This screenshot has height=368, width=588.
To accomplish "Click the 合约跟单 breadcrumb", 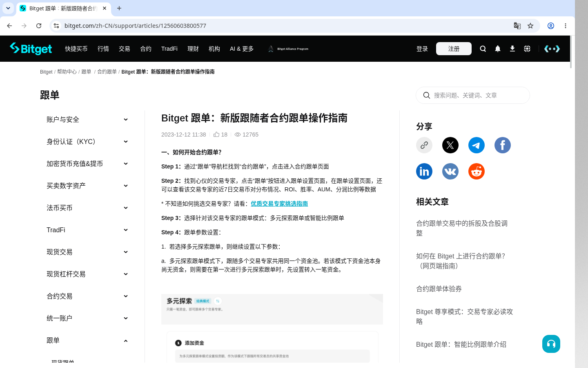I will click(107, 72).
